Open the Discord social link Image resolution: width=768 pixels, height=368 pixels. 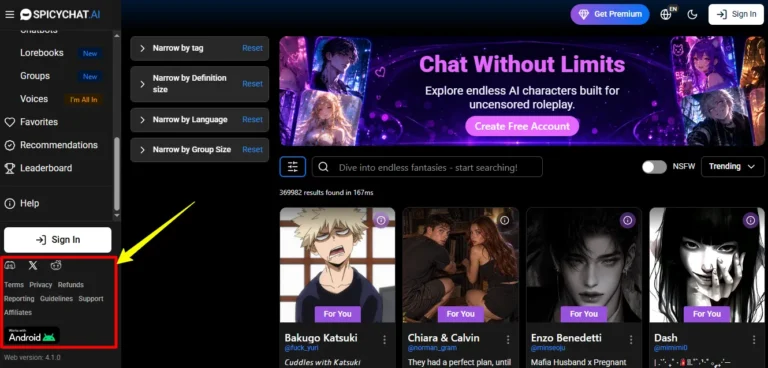[10, 266]
